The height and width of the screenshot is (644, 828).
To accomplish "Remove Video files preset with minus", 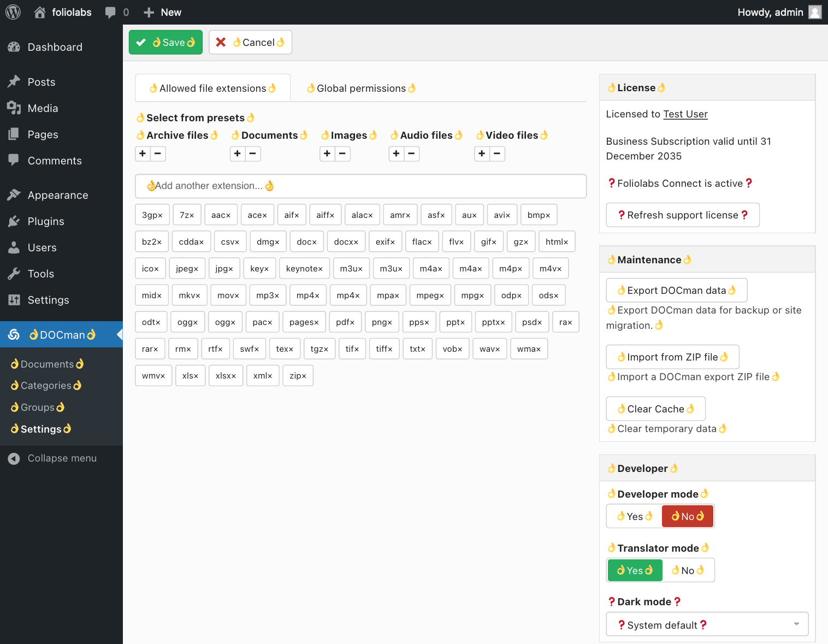I will tap(497, 153).
